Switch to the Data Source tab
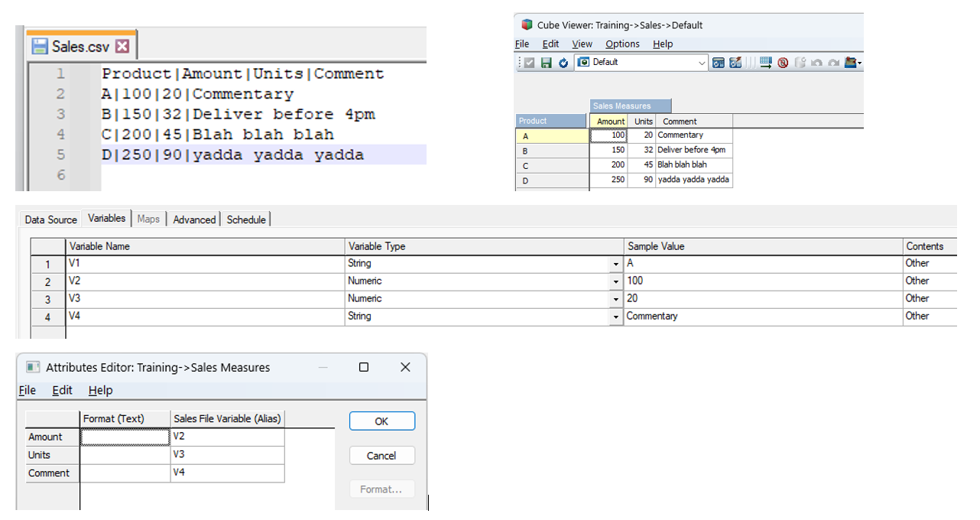 [x=50, y=219]
